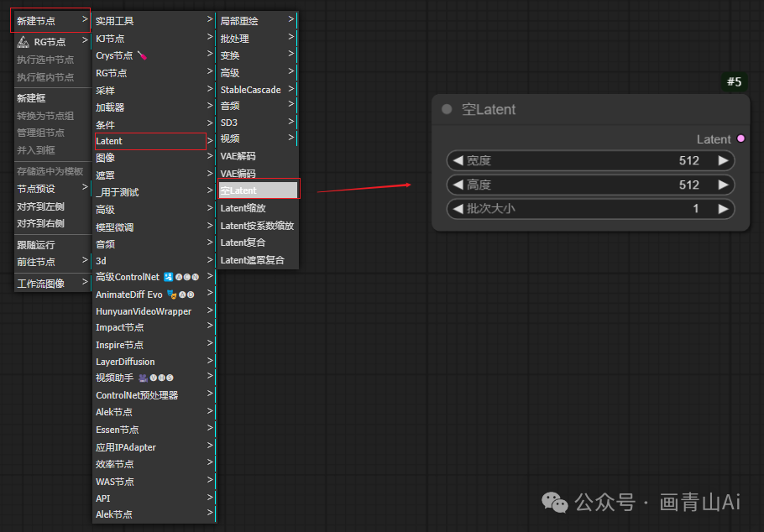Image resolution: width=764 pixels, height=532 pixels.
Task: Add the 空Latent node
Action: [x=259, y=190]
